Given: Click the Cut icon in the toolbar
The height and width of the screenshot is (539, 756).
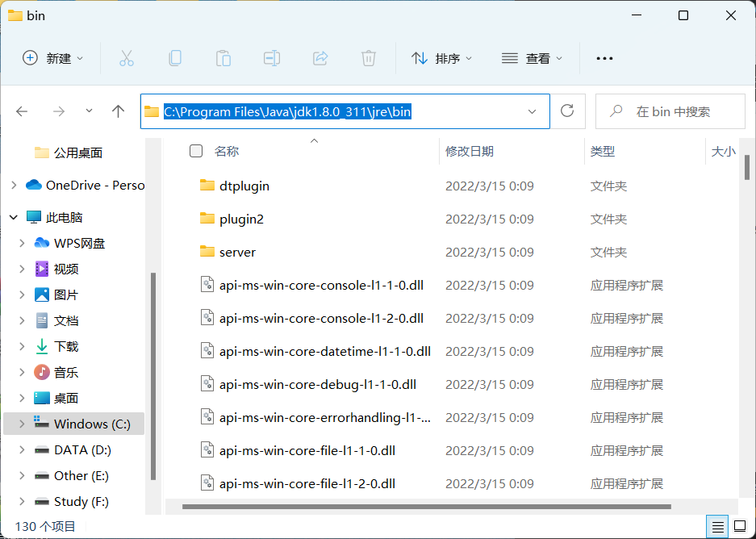Looking at the screenshot, I should click(126, 57).
